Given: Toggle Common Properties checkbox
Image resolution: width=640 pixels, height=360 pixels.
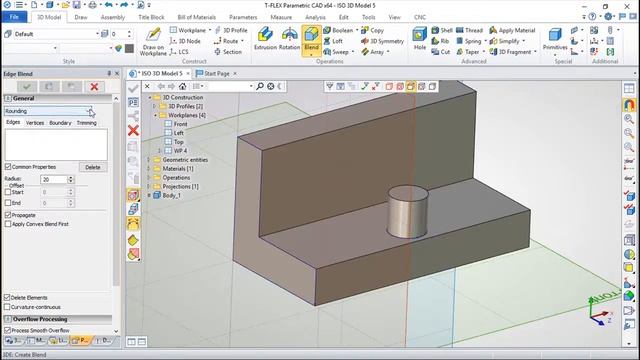Looking at the screenshot, I should click(8, 167).
